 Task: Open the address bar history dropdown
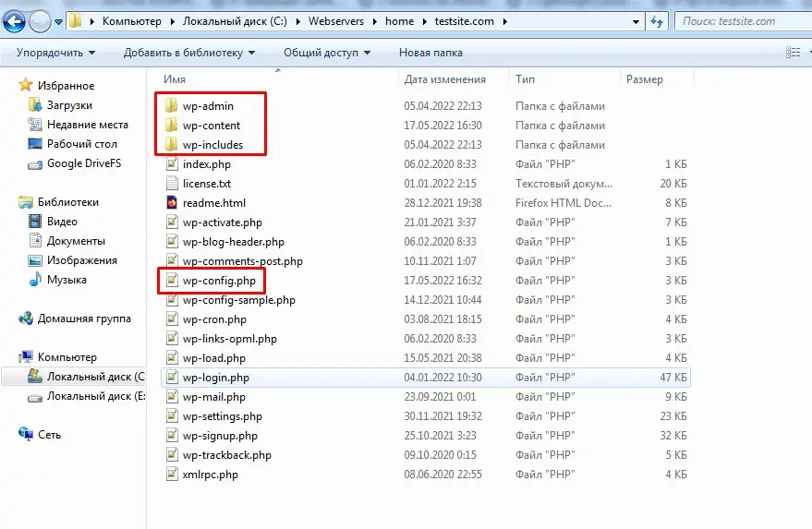click(636, 22)
